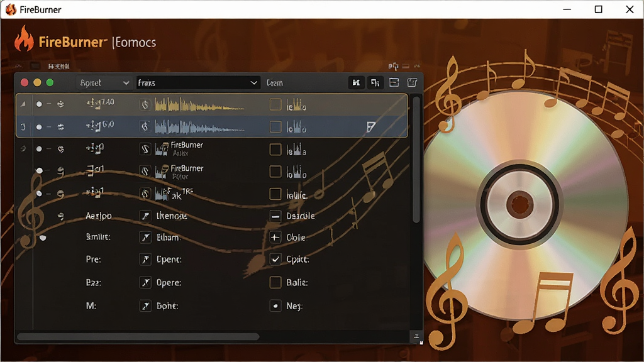Open the Ropnet dropdown
The image size is (644, 362).
pos(104,83)
